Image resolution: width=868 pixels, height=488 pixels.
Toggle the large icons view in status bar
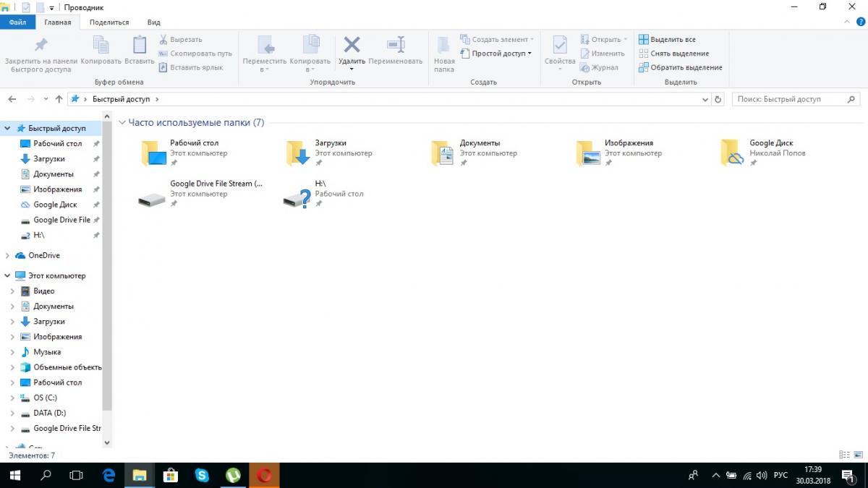tap(857, 455)
